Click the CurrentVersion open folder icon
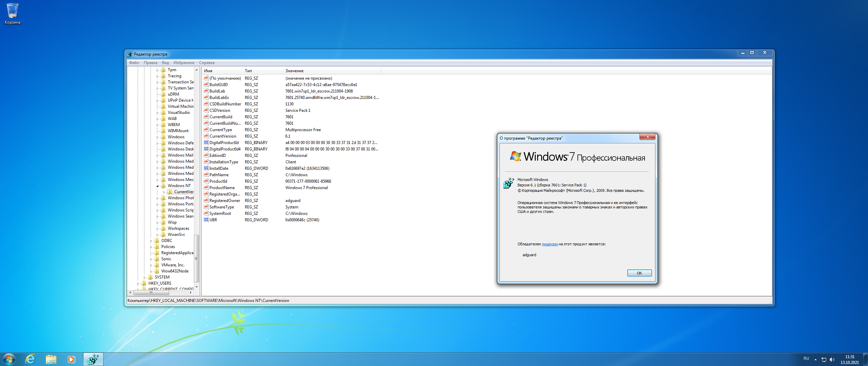Screen dimensions: 868x366 (x=170, y=192)
